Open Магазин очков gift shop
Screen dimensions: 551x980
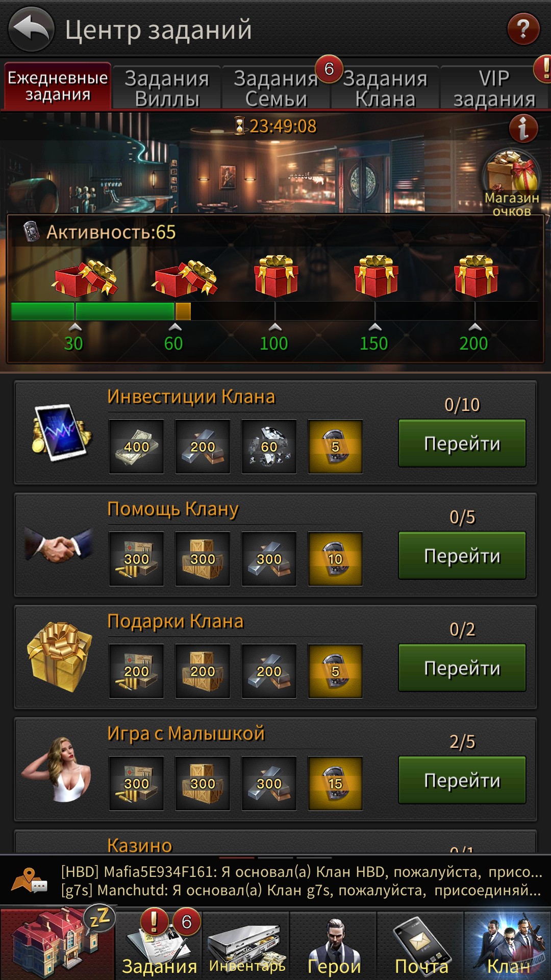coord(511,182)
